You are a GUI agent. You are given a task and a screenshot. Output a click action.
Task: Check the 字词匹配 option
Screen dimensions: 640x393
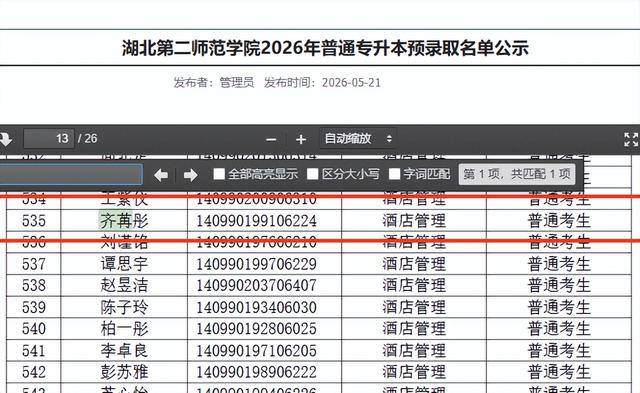(x=394, y=174)
